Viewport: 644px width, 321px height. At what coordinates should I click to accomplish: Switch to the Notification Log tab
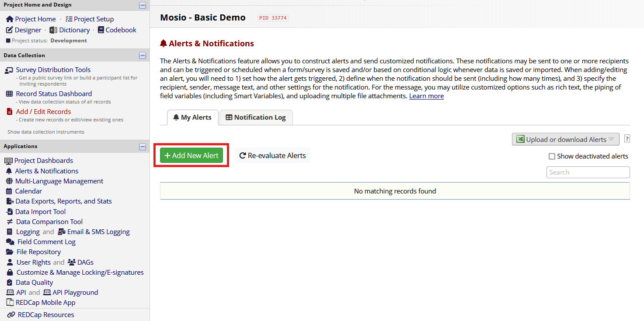point(256,117)
